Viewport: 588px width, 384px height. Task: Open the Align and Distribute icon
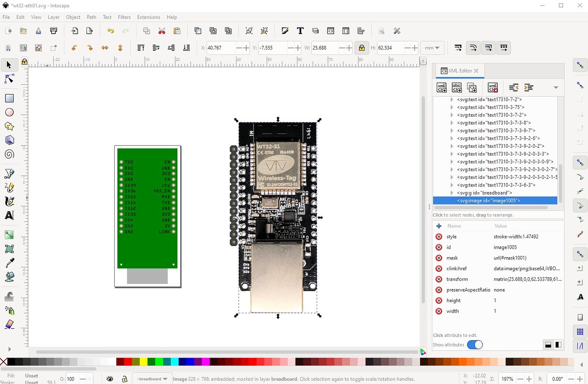pos(361,31)
